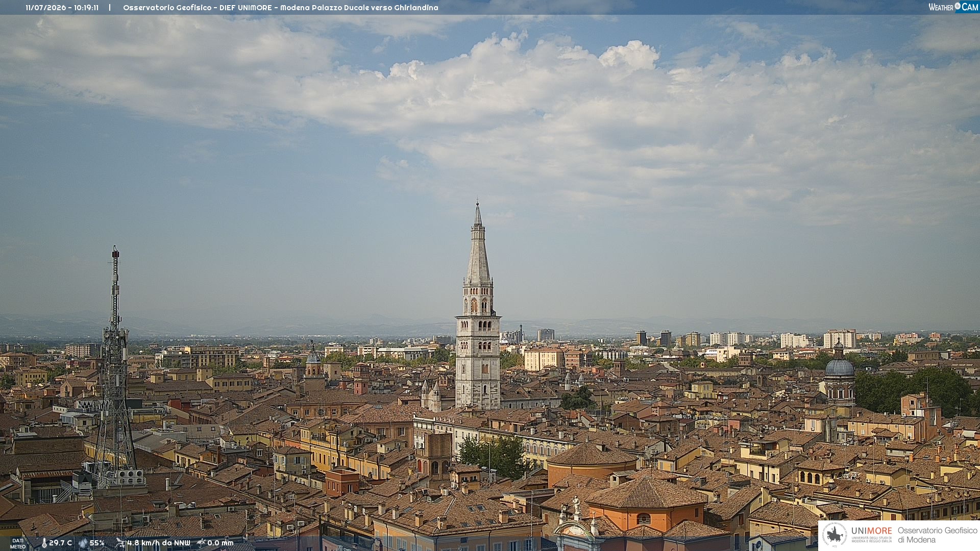Select the rainfall value "0.0 mm"
The height and width of the screenshot is (551, 980).
click(220, 543)
